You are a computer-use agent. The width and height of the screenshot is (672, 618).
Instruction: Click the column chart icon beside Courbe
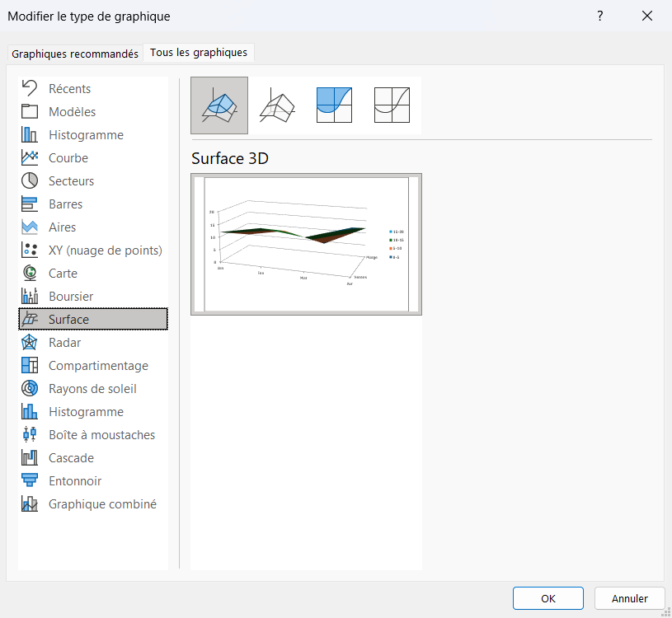(30, 134)
